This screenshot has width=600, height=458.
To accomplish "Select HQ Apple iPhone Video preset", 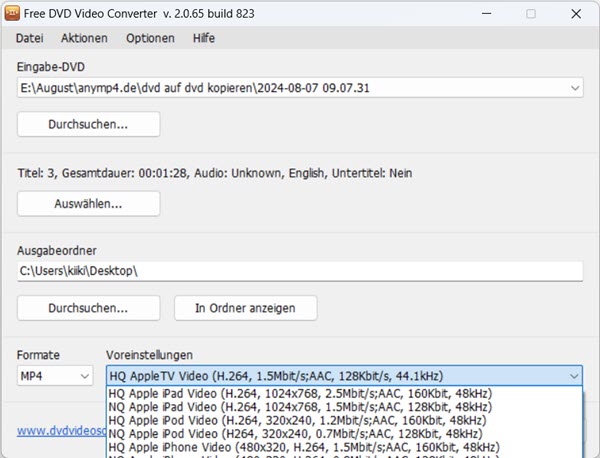I will point(344,447).
